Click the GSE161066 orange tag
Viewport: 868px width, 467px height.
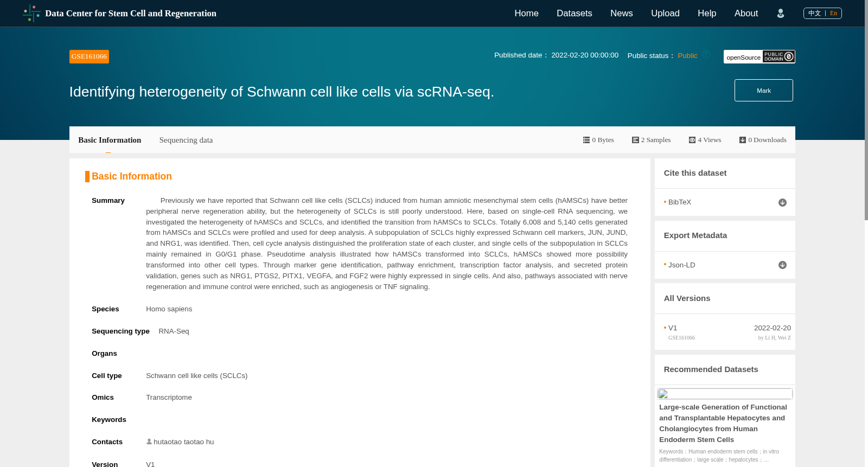89,56
